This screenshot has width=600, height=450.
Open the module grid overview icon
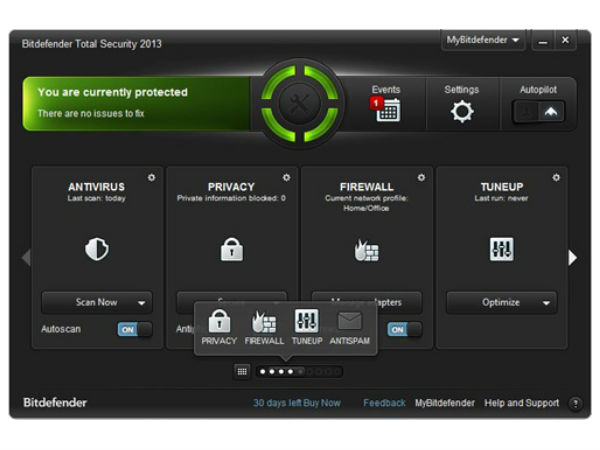coord(242,372)
